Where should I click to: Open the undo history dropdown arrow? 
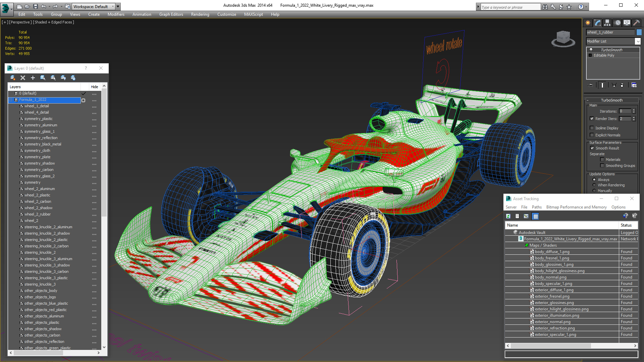(50, 6)
